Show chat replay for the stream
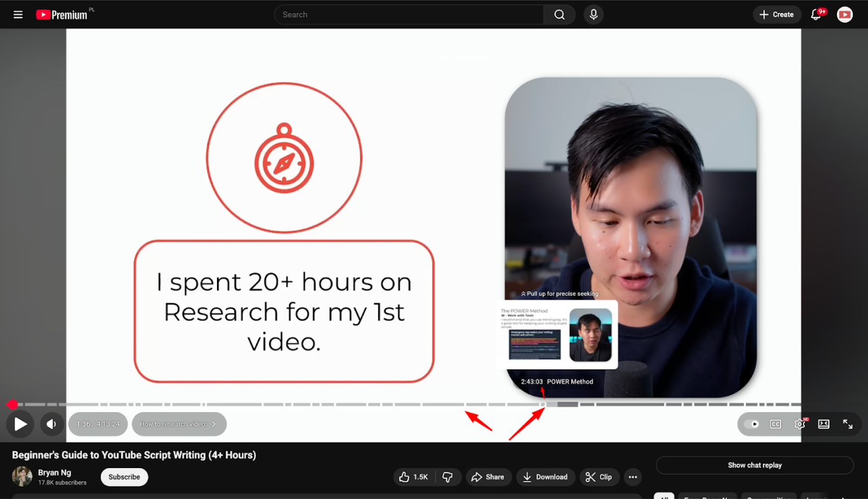The width and height of the screenshot is (868, 499). pos(755,465)
